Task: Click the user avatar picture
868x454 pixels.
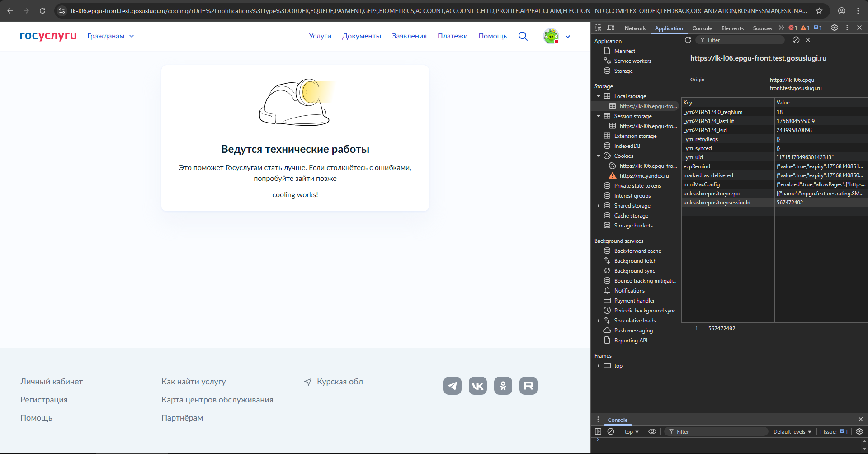Action: pos(551,36)
